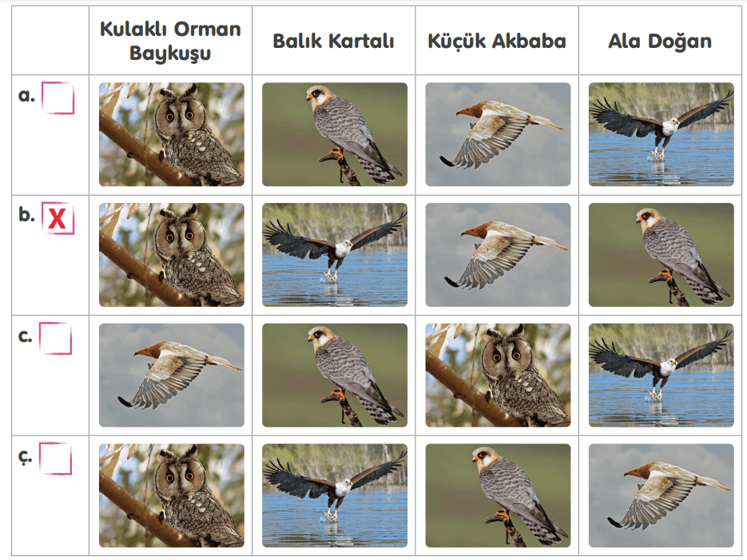Click the vulture photo in row a
The image size is (747, 560).
pos(498,134)
